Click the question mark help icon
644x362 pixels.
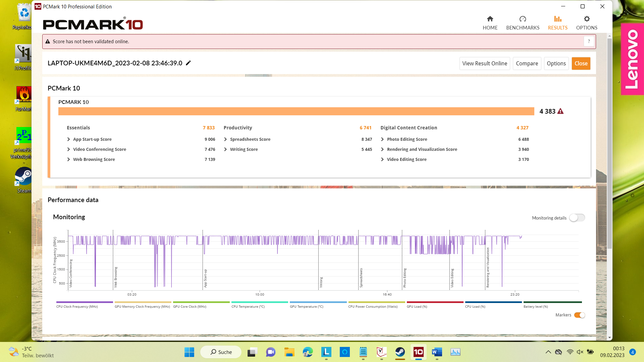[589, 42]
